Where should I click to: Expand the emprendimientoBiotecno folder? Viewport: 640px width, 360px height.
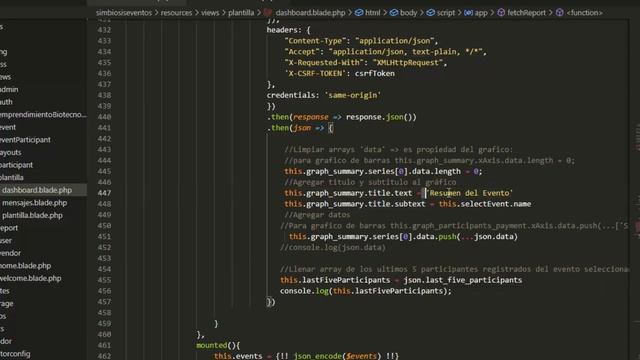click(x=43, y=115)
